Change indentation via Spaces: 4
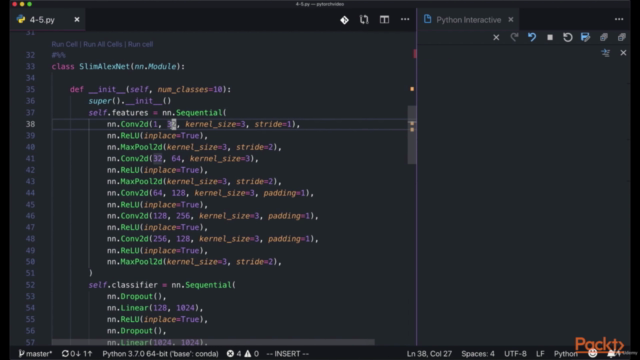Viewport: 640px width, 360px height. tap(478, 353)
